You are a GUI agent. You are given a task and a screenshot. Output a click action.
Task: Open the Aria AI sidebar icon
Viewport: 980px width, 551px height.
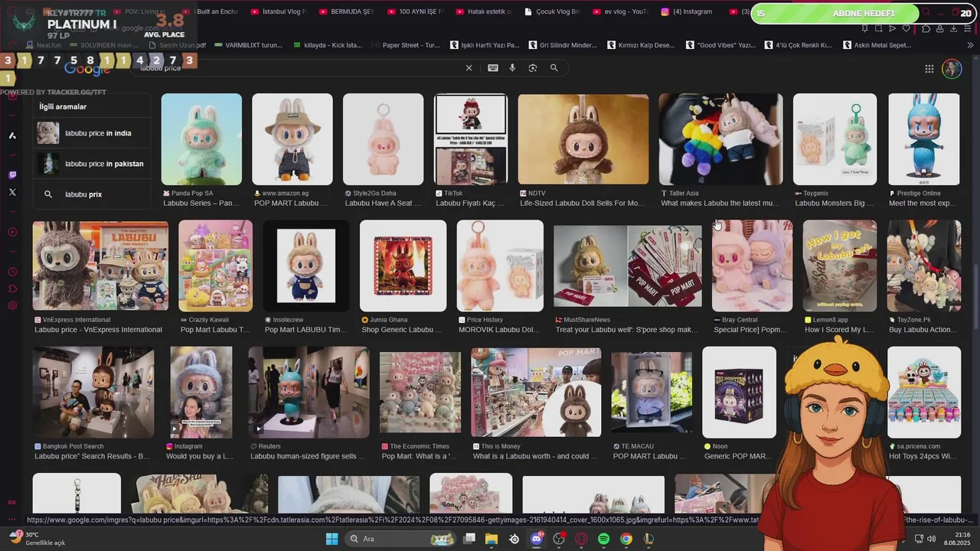pyautogui.click(x=12, y=135)
